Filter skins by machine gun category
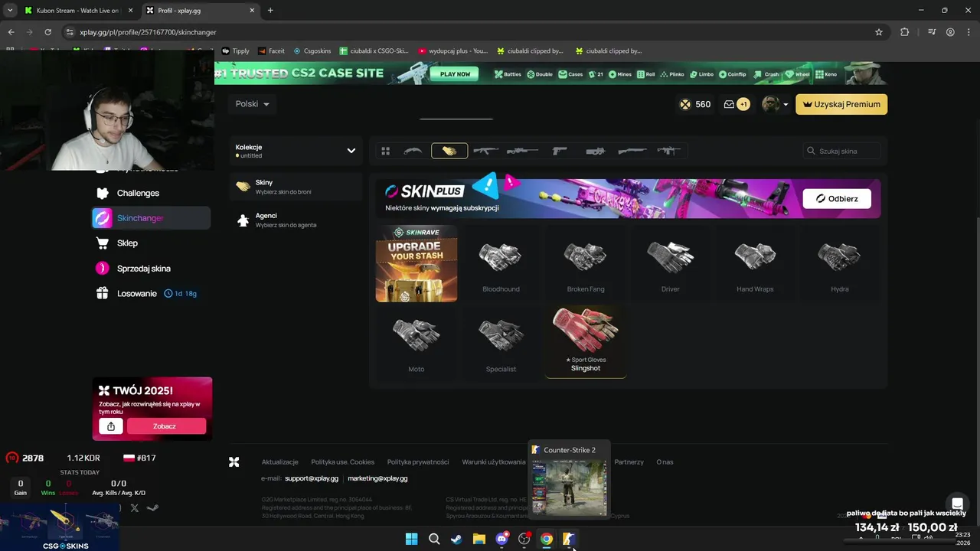Image resolution: width=980 pixels, height=551 pixels. click(668, 151)
